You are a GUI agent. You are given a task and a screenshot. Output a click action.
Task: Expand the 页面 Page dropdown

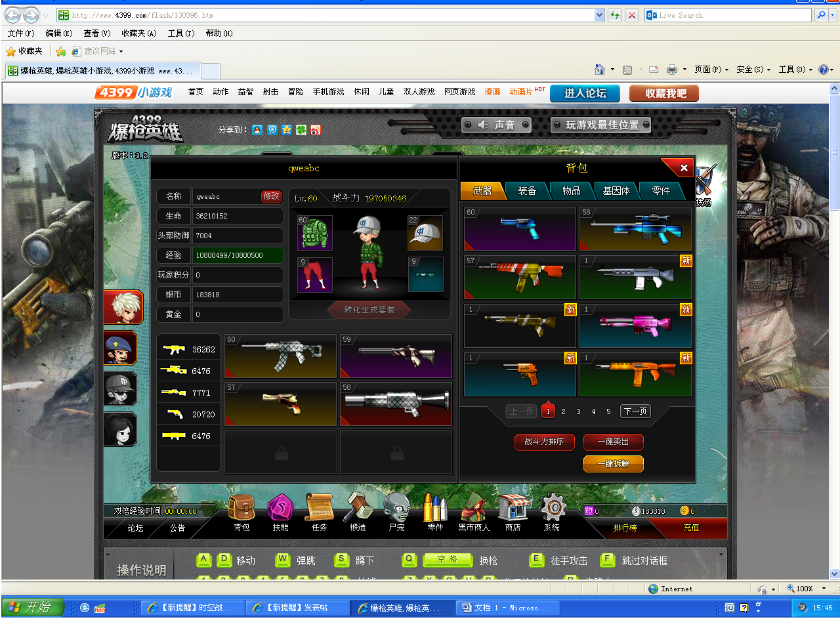pyautogui.click(x=726, y=70)
